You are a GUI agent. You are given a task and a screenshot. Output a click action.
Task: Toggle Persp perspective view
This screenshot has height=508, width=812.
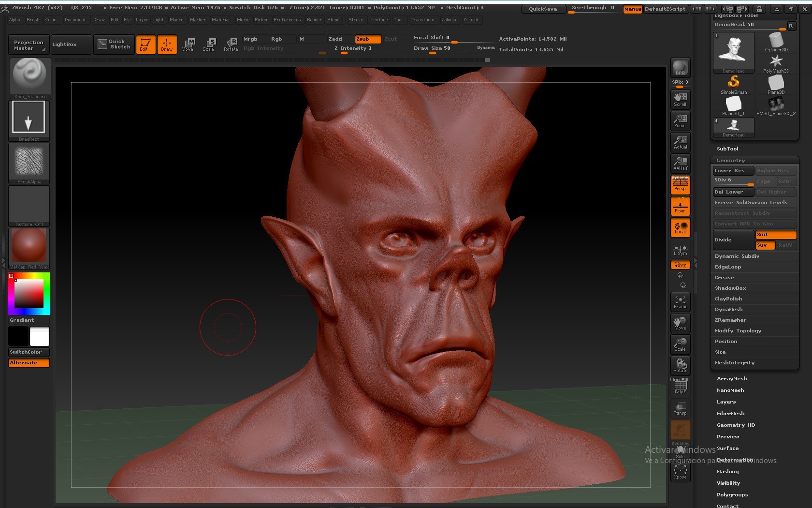(680, 185)
